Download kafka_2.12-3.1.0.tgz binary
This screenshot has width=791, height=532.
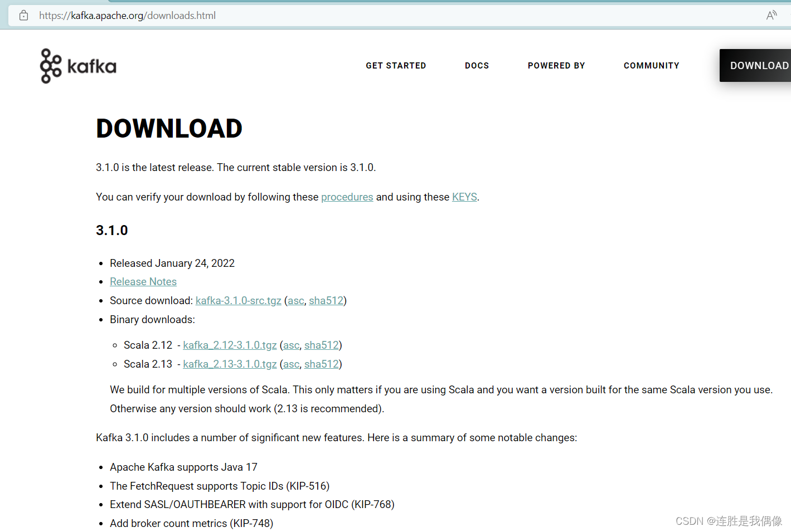click(x=230, y=345)
